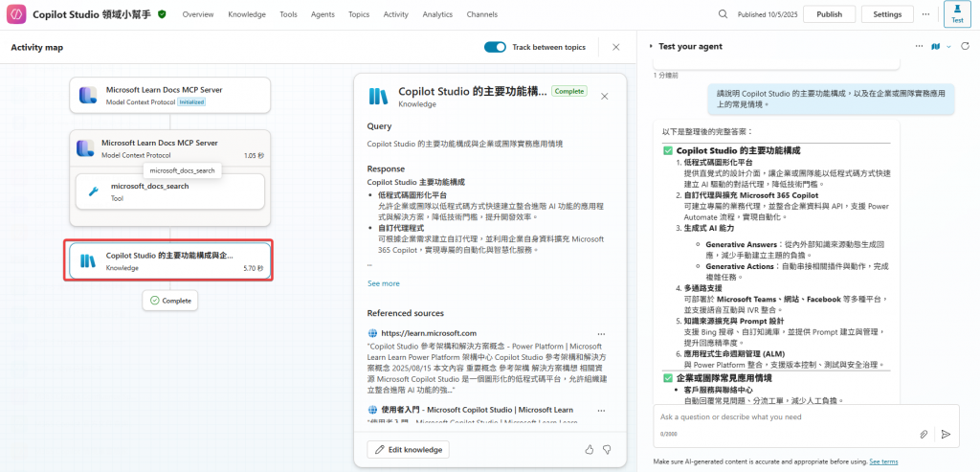Collapse the Test your agent panel
The height and width of the screenshot is (472, 980).
(x=651, y=46)
